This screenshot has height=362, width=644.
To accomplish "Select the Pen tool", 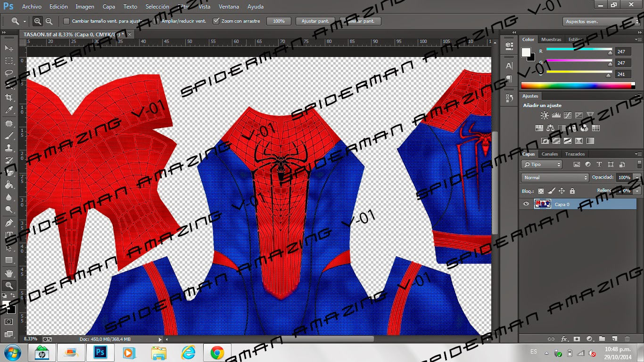I will click(x=9, y=222).
